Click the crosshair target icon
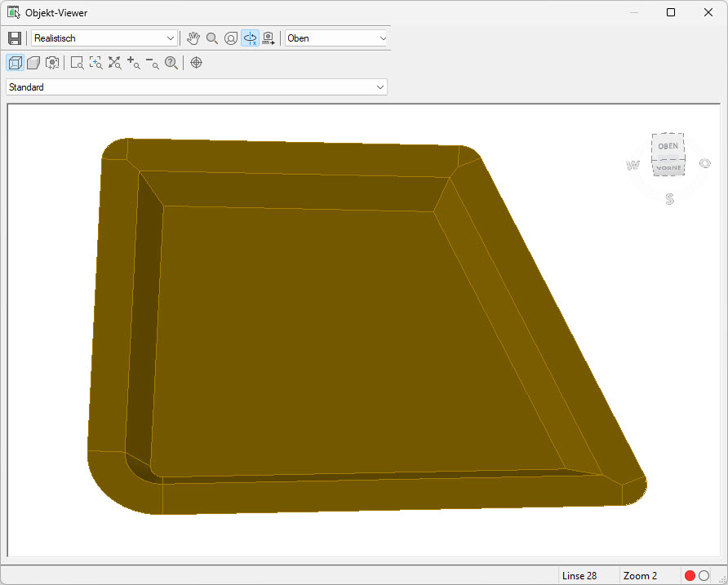 [196, 63]
